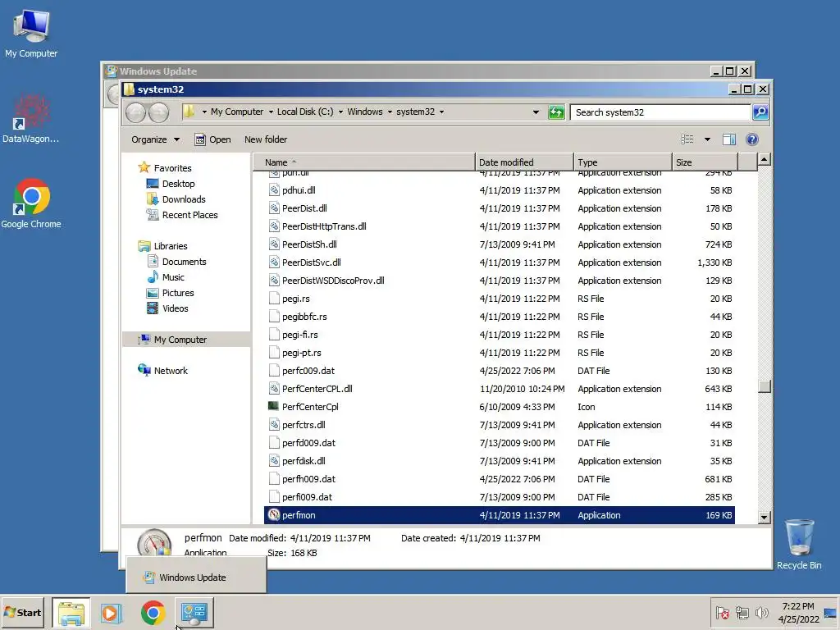Click the New folder button

tap(266, 139)
